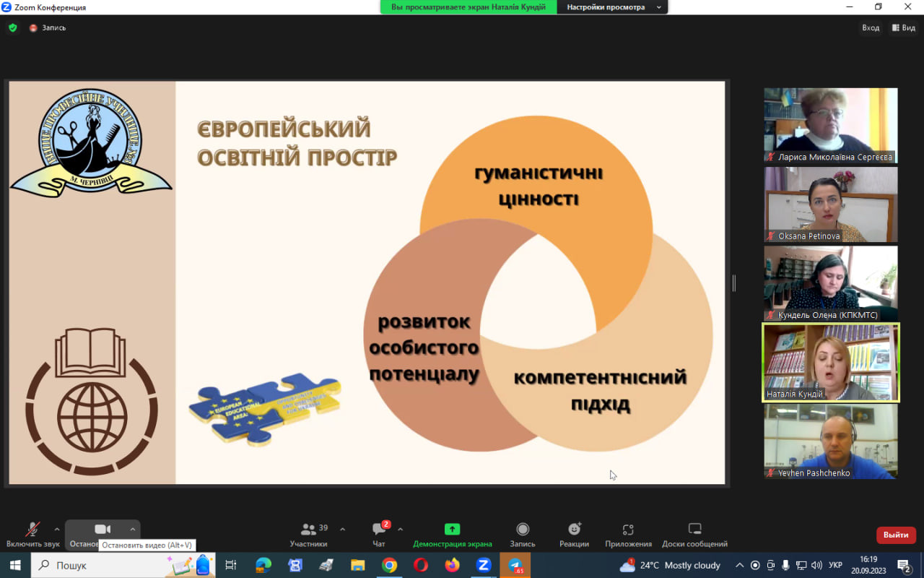Open Реакции reactions menu
The width and height of the screenshot is (924, 578).
coord(574,535)
